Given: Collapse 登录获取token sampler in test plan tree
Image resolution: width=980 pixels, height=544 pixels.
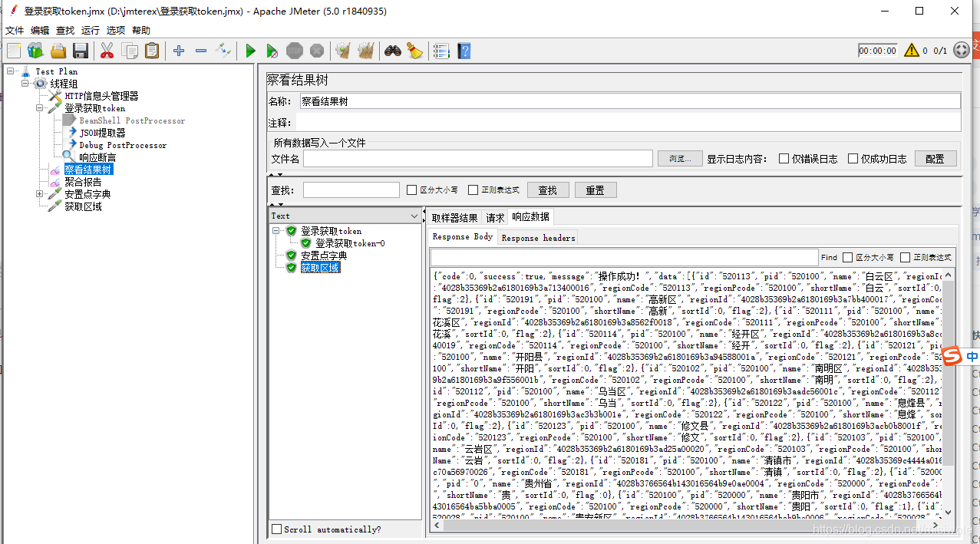Looking at the screenshot, I should (x=39, y=108).
